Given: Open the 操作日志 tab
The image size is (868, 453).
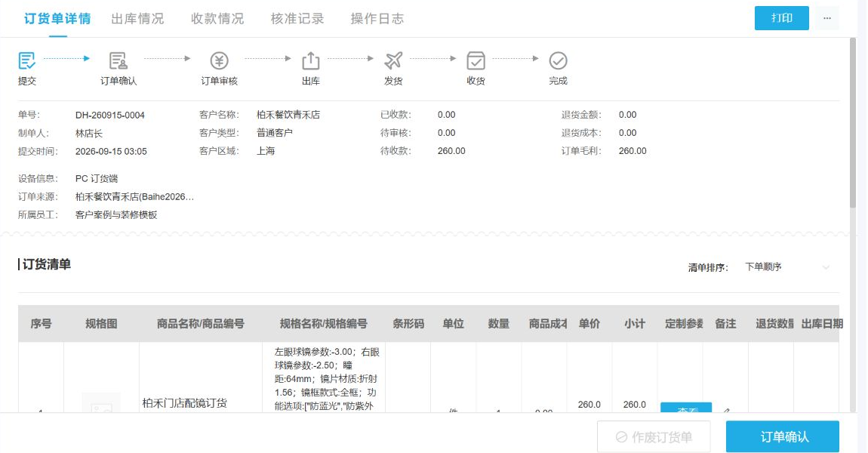Looking at the screenshot, I should 377,18.
